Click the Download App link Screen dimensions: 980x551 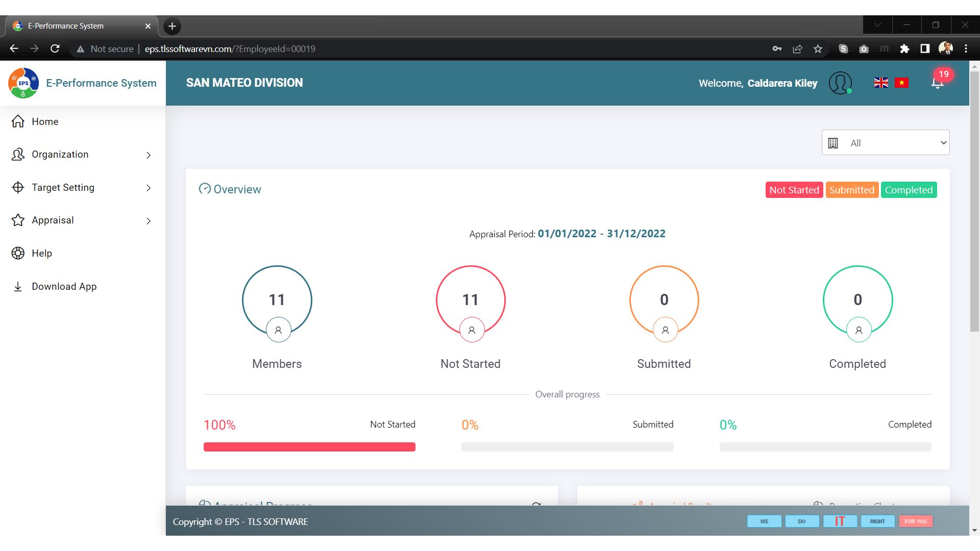click(64, 287)
